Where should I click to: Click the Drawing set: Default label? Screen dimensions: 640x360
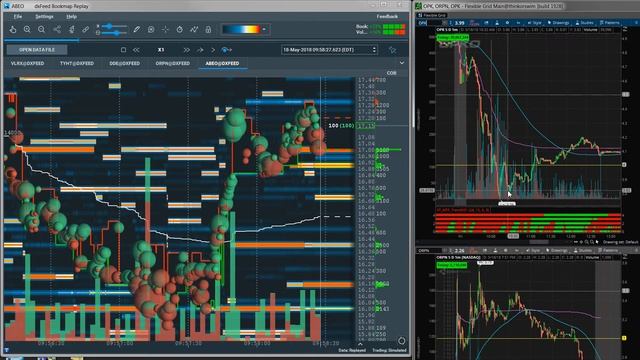[620, 242]
